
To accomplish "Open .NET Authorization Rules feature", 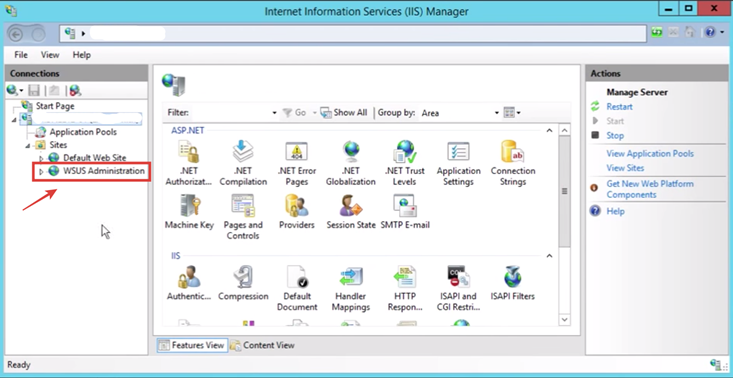I will tap(189, 163).
